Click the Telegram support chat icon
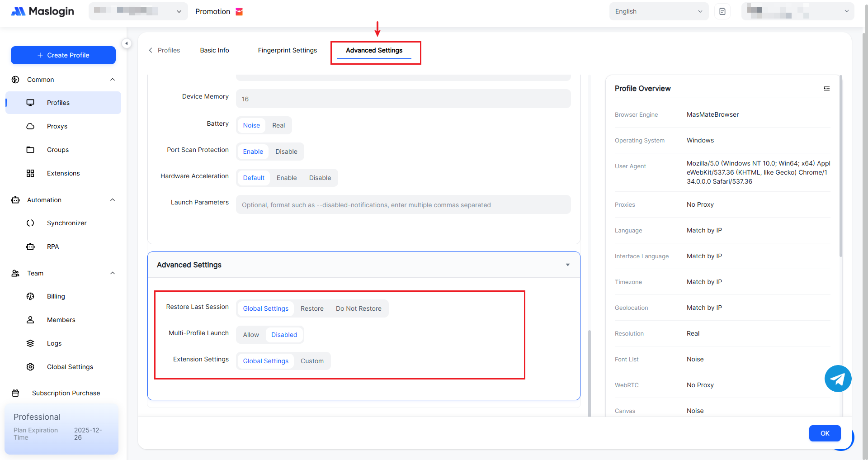 (838, 379)
